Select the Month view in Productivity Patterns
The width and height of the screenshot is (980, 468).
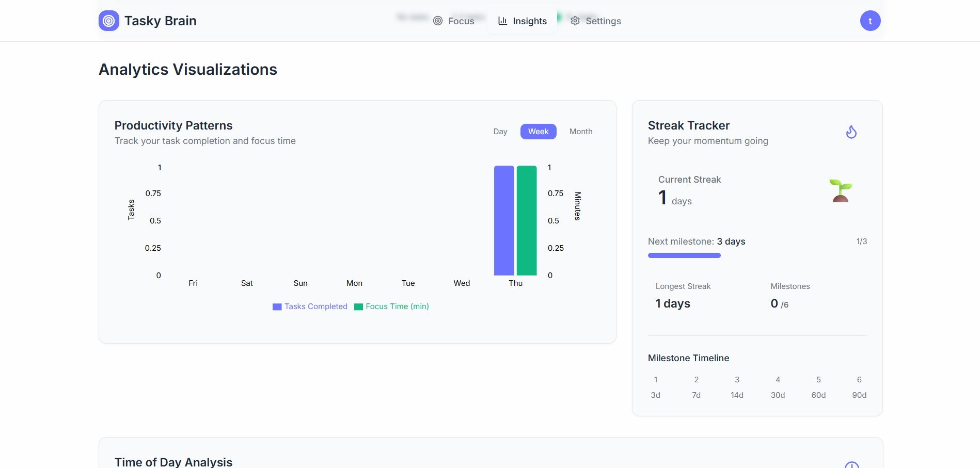[581, 132]
